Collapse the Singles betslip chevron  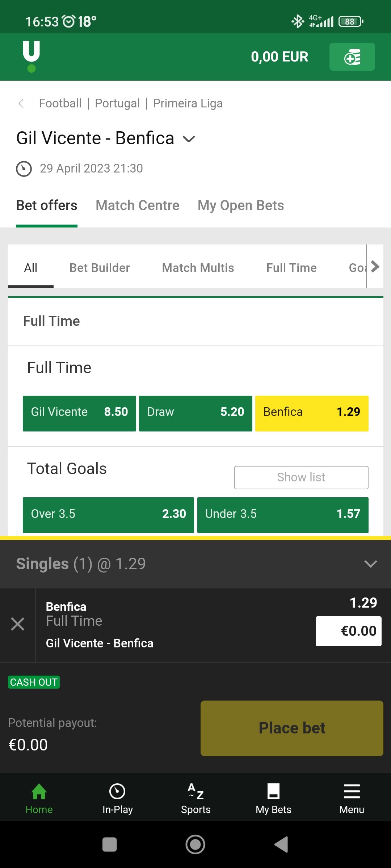pyautogui.click(x=370, y=564)
